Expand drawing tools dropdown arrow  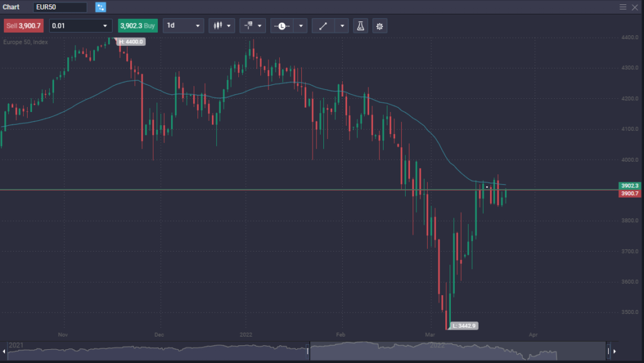coord(342,26)
